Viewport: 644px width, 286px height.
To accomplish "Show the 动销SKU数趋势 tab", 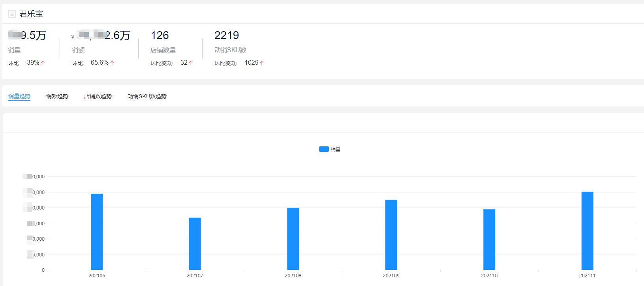I will point(147,96).
